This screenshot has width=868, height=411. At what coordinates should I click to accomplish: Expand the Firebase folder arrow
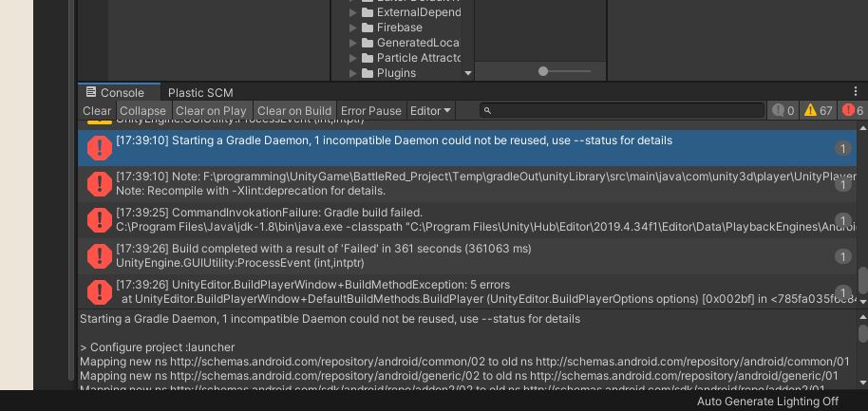pyautogui.click(x=352, y=28)
